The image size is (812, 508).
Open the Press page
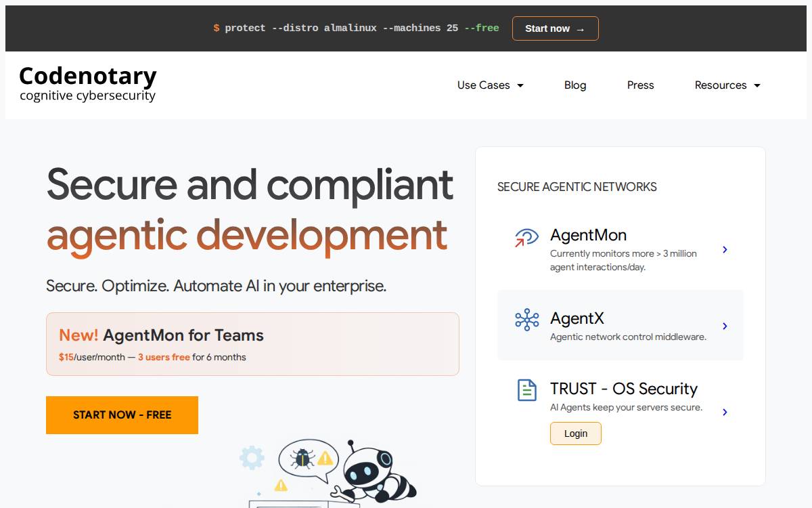tap(640, 85)
